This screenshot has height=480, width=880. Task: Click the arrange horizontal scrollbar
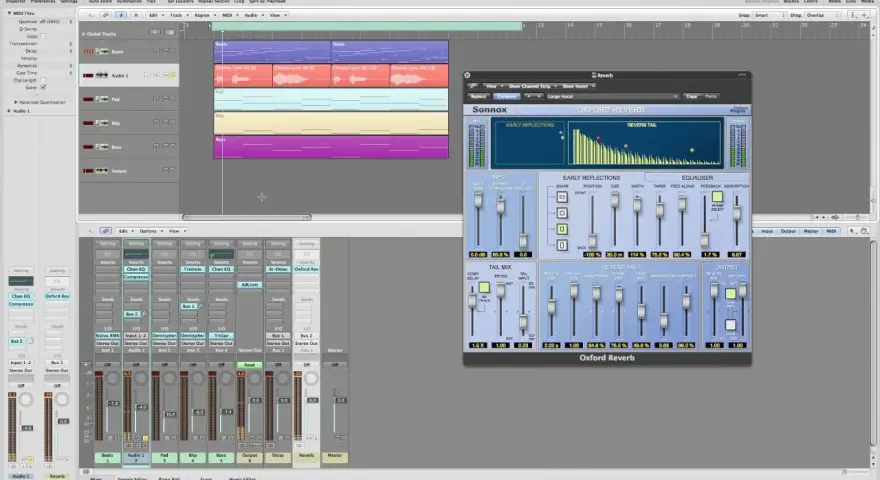[246, 217]
